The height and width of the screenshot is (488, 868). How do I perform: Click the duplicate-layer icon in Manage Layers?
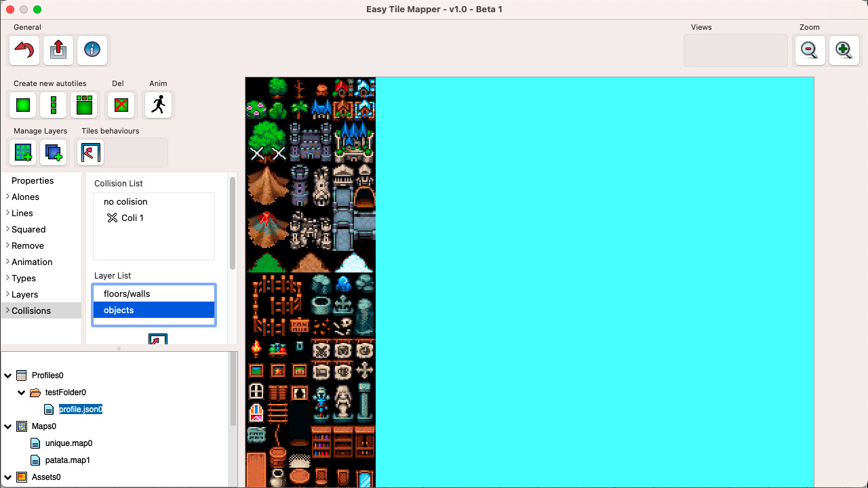click(54, 152)
